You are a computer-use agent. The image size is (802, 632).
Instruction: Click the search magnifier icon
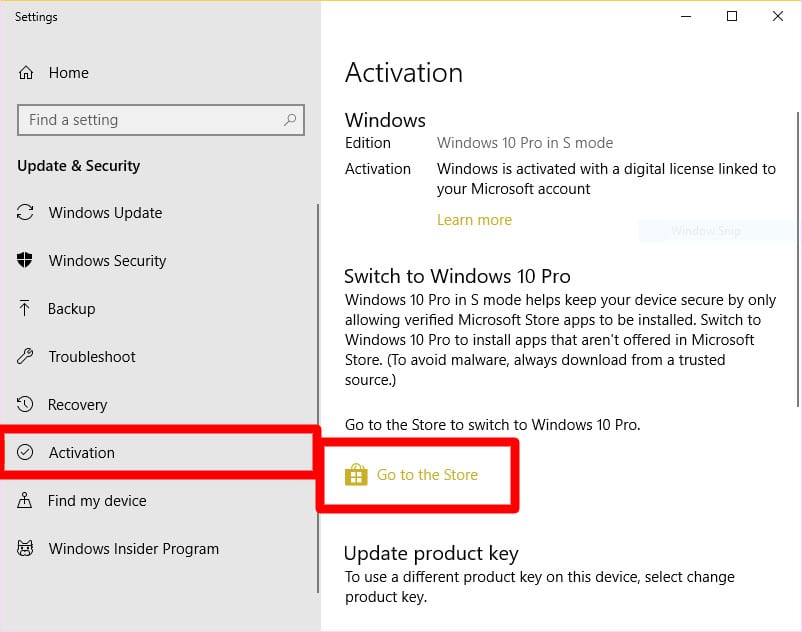[x=290, y=120]
